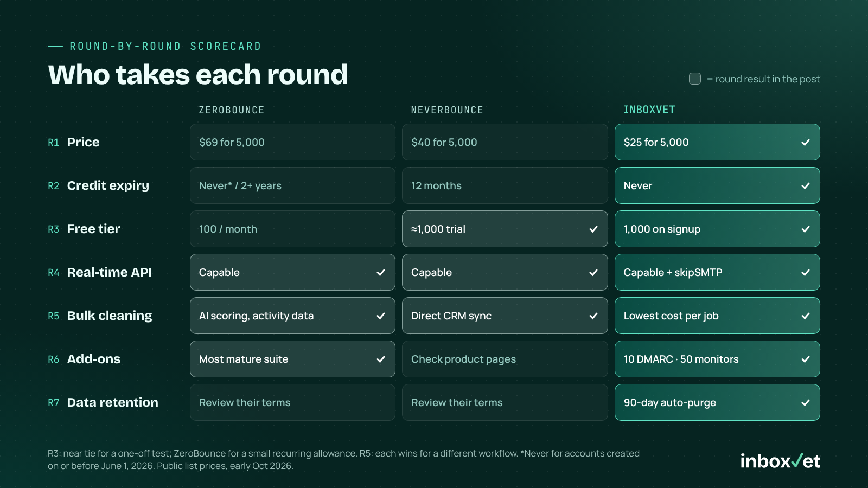The height and width of the screenshot is (488, 868).
Task: Click the R7 Data retention row label
Action: pos(103,402)
